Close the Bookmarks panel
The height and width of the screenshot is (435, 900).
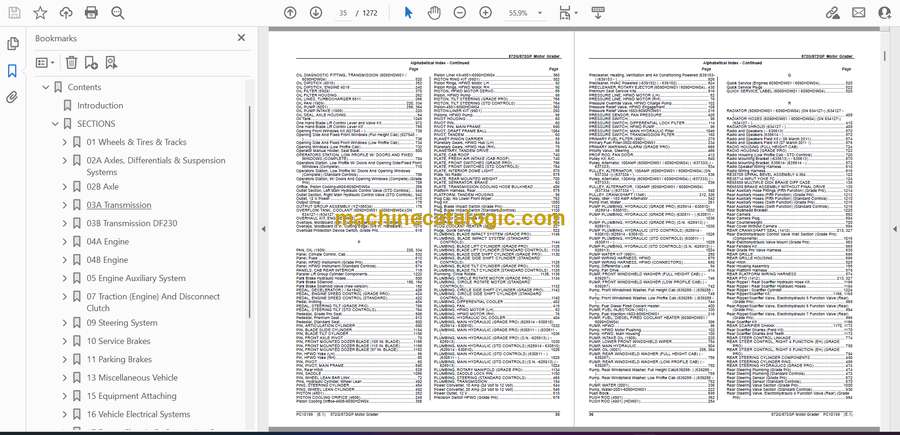coord(241,38)
